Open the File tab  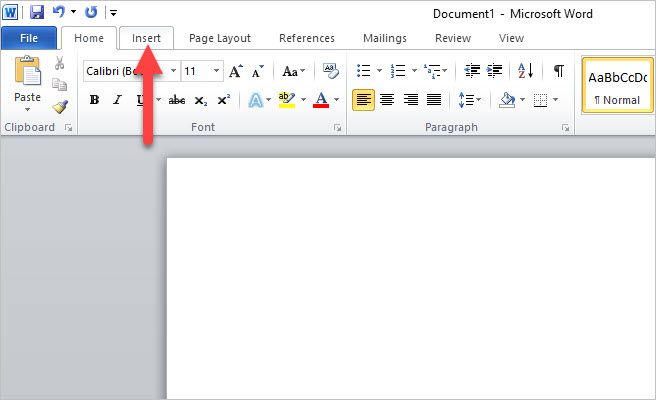(x=29, y=38)
